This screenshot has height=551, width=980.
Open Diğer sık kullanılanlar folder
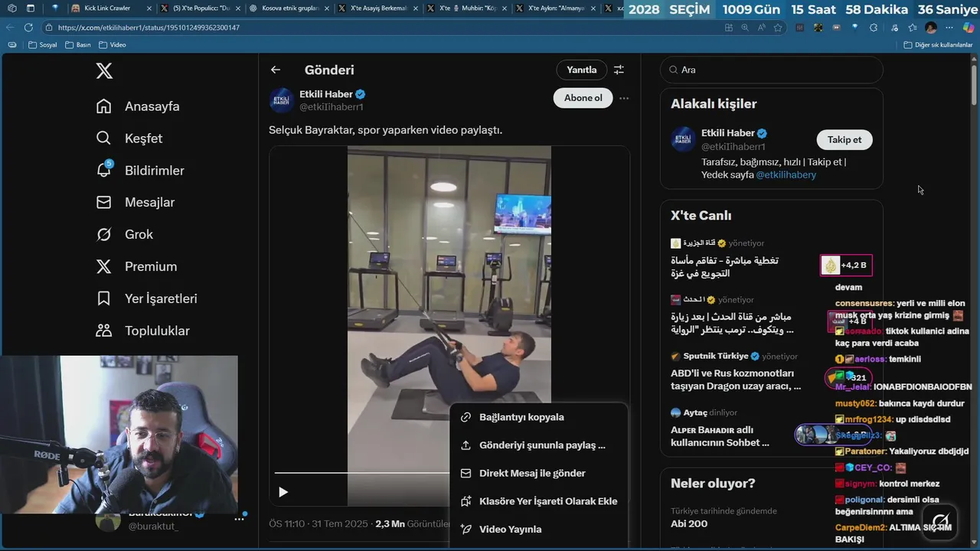click(938, 45)
